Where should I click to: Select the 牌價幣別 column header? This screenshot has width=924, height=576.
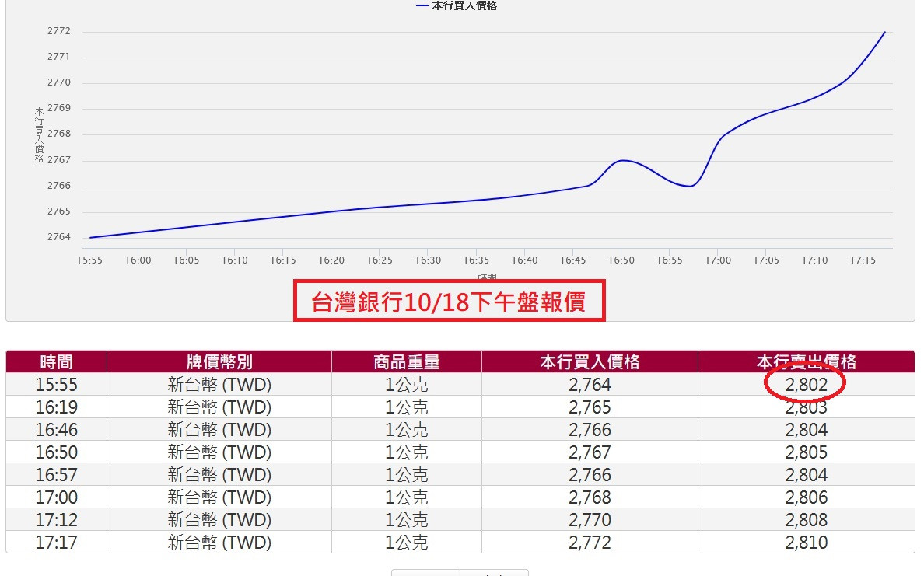[x=219, y=361]
